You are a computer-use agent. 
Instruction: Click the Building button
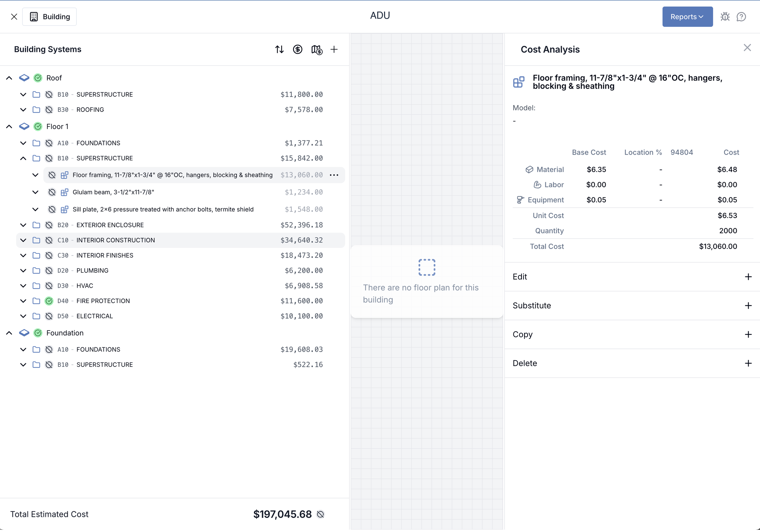(x=50, y=16)
